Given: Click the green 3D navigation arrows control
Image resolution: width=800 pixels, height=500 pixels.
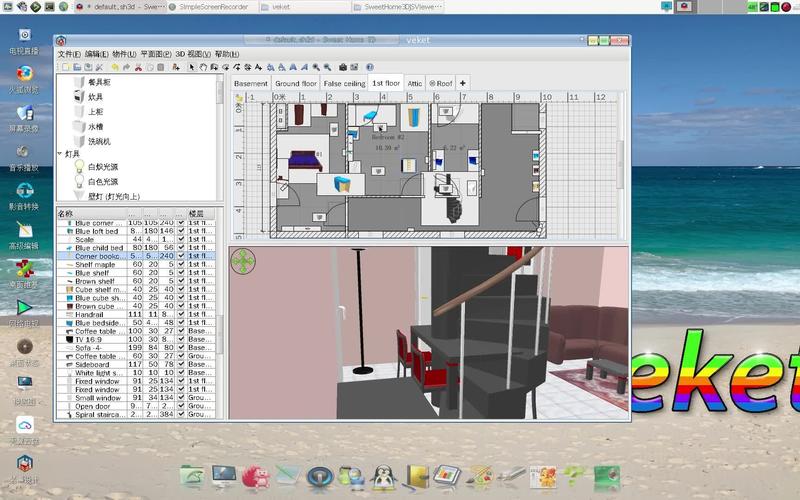Looking at the screenshot, I should click(x=243, y=261).
